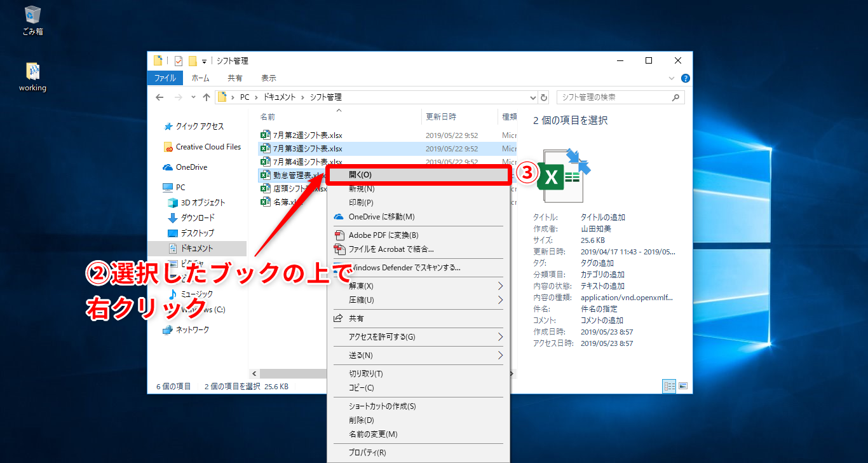Viewport: 868px width, 463px height.
Task: Select ドキュメント in the navigation pane
Action: click(197, 249)
